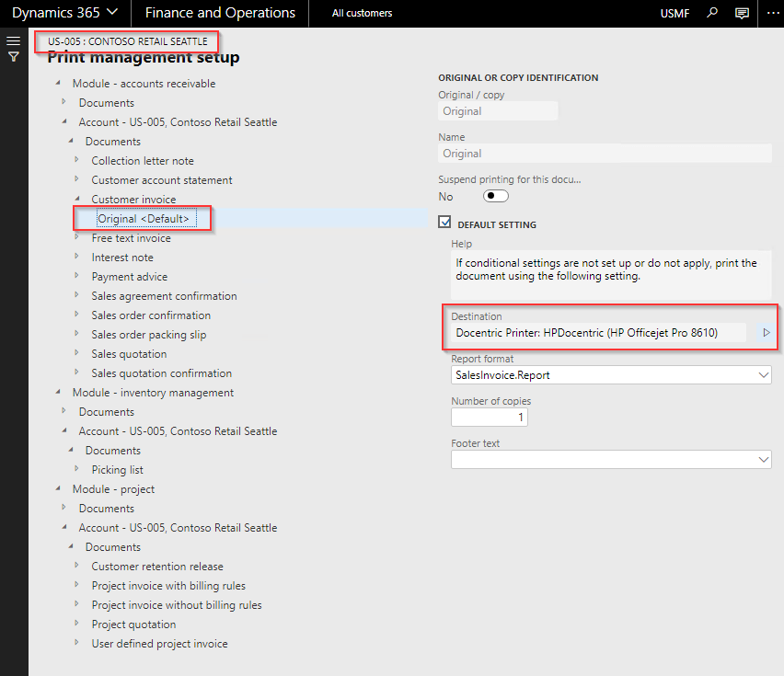784x676 pixels.
Task: Click the Finance and Operations title
Action: (x=219, y=13)
